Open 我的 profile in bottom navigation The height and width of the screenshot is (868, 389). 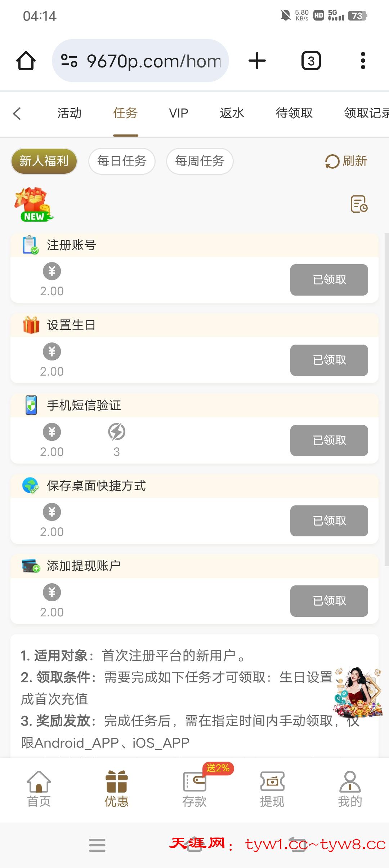[350, 789]
